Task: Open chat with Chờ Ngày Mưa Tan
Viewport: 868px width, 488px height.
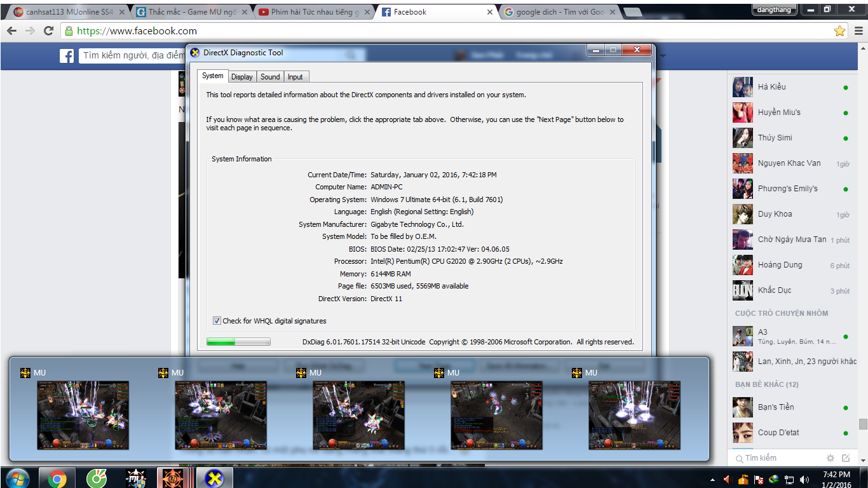Action: 792,240
